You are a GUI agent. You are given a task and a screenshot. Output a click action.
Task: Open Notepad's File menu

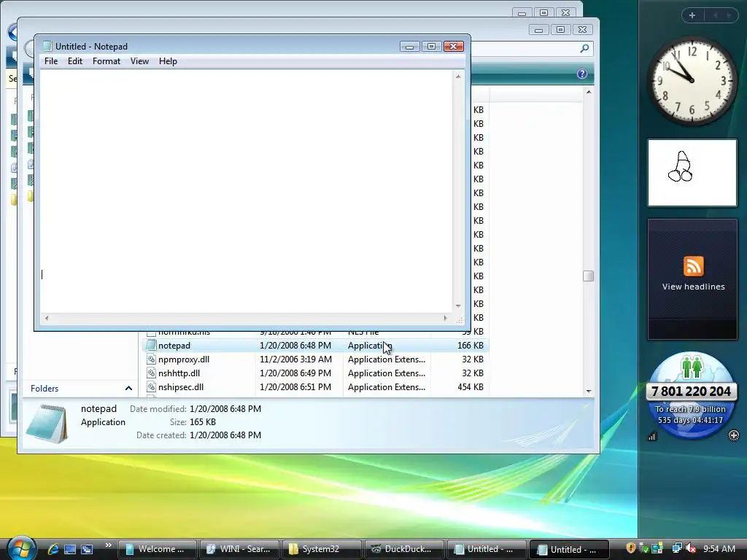click(x=51, y=61)
